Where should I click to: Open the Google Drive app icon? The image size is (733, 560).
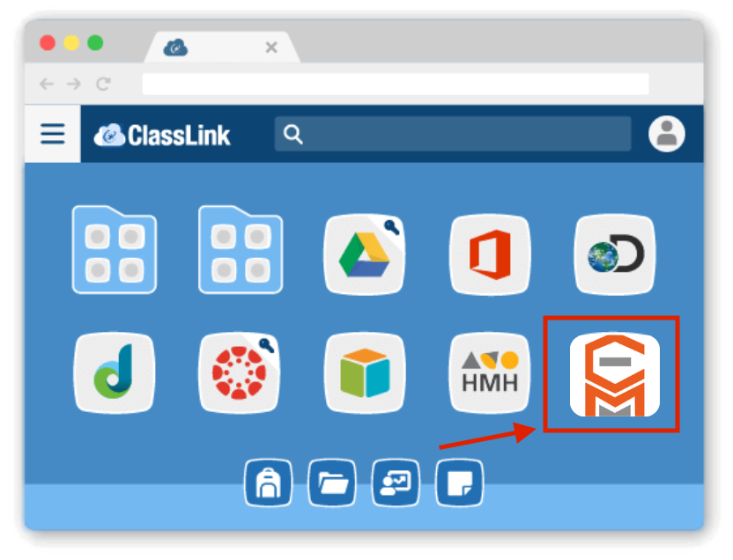coord(364,255)
